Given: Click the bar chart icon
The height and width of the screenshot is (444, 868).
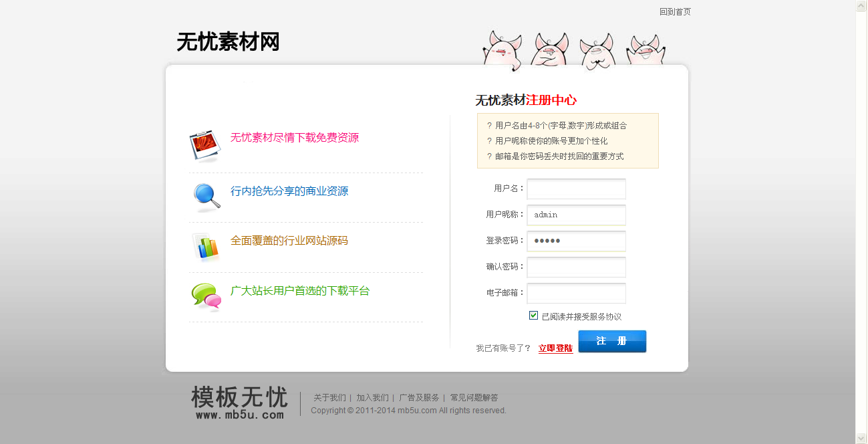Looking at the screenshot, I should click(206, 246).
